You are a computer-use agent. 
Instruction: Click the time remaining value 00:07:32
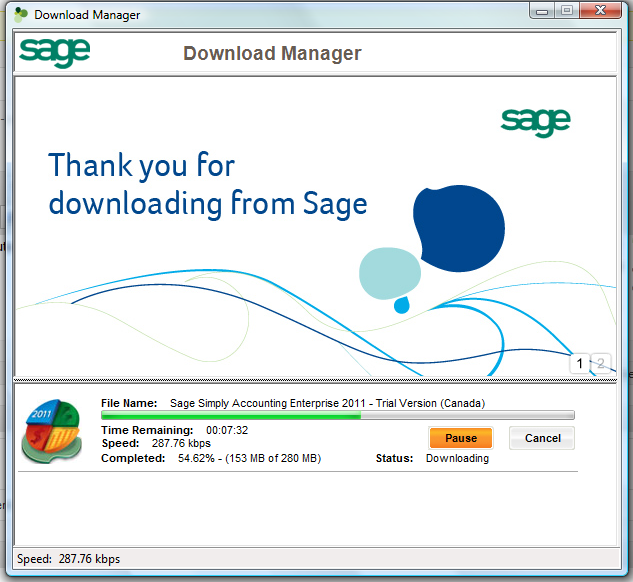pos(227,430)
